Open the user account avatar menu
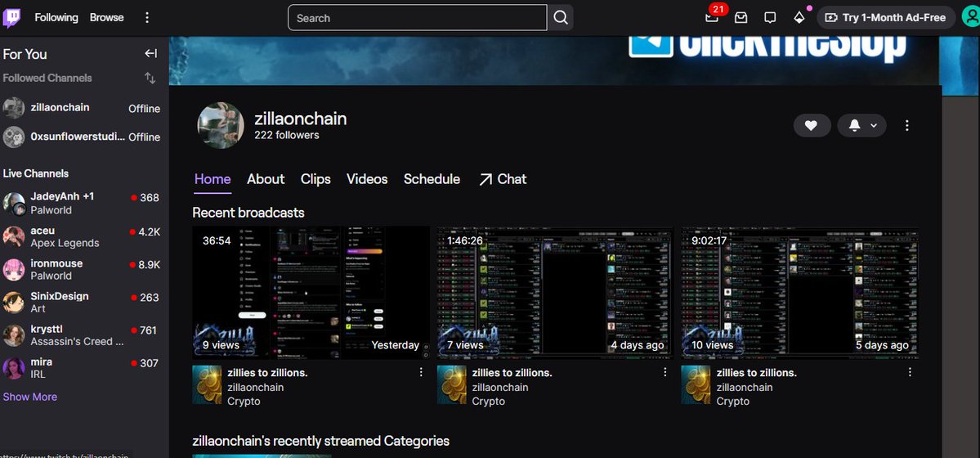980x458 pixels. 971,17
